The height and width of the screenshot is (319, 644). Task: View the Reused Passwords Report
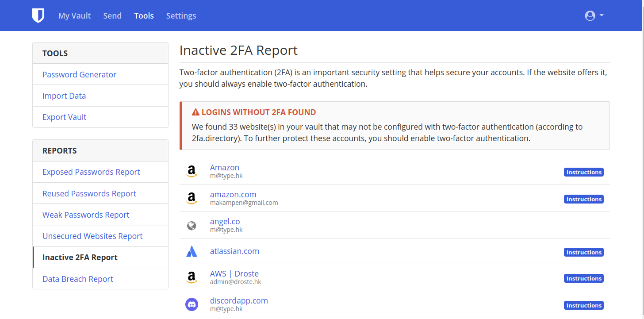click(x=100, y=193)
